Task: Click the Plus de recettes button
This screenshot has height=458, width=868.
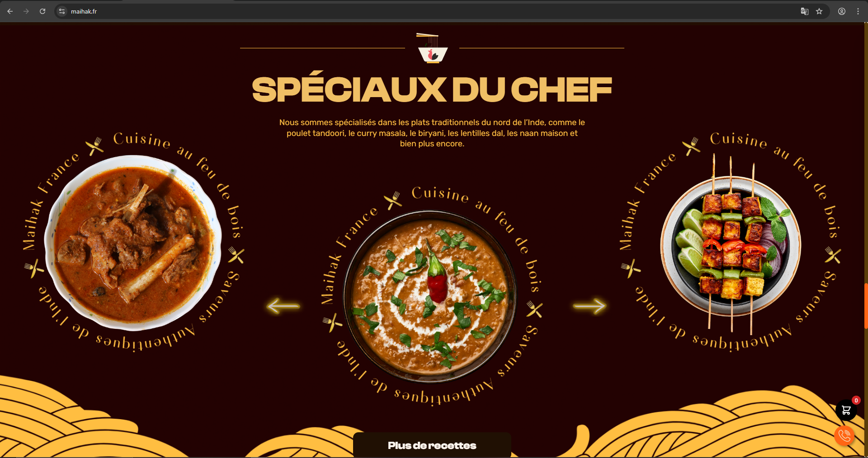Action: tap(432, 445)
